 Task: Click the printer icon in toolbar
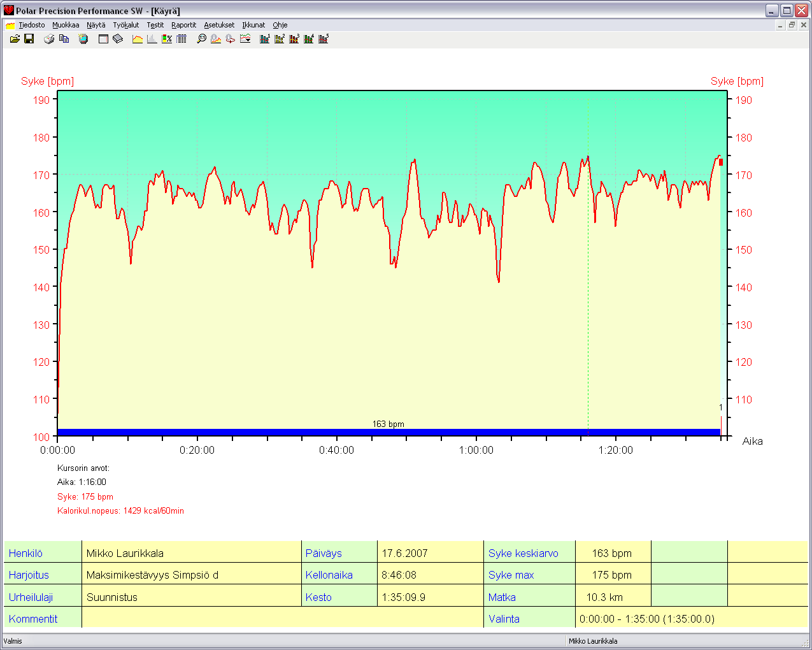[x=49, y=39]
